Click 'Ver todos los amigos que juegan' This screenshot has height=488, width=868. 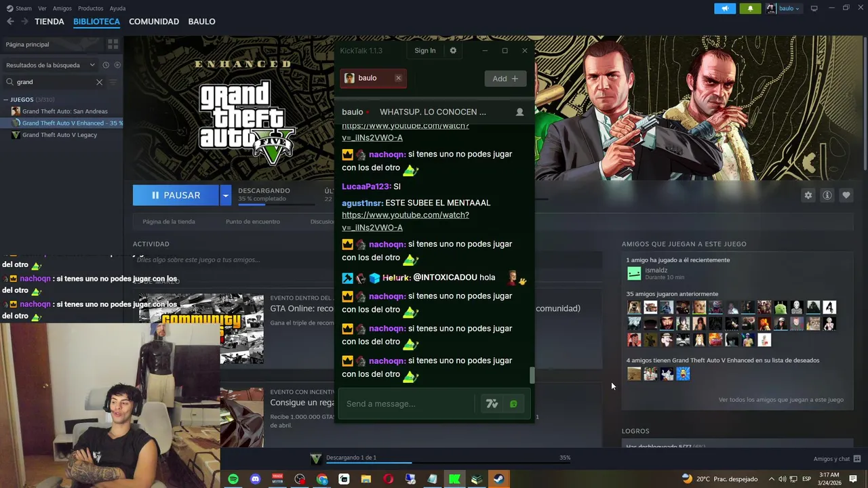point(781,400)
